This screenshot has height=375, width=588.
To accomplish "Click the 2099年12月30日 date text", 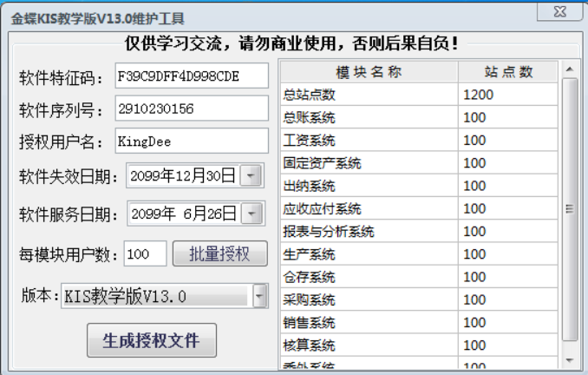I will [183, 175].
